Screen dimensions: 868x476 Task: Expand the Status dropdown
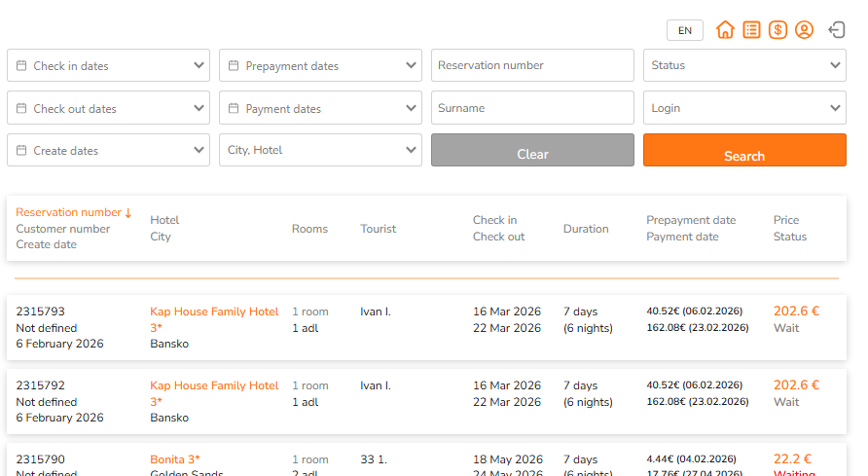click(744, 65)
